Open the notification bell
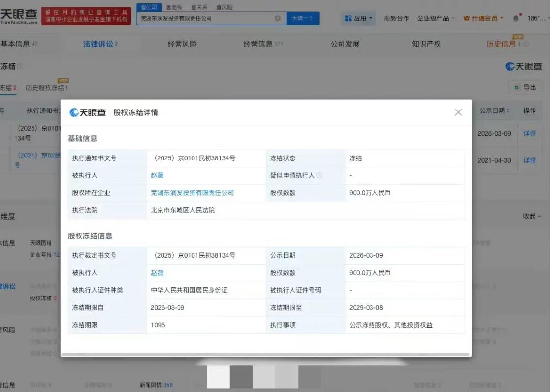Image resolution: width=550 pixels, height=392 pixels. (516, 18)
